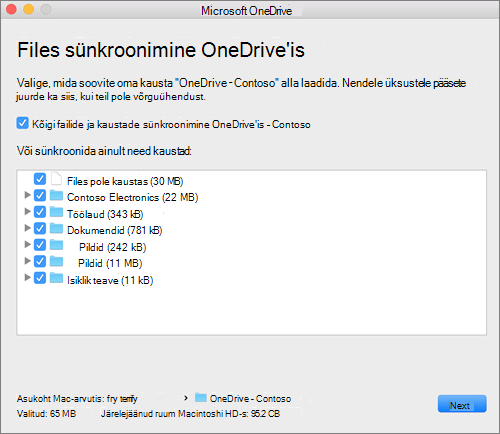Minimize the Microsoft OneDrive window
Image resolution: width=500 pixels, height=434 pixels.
29,9
